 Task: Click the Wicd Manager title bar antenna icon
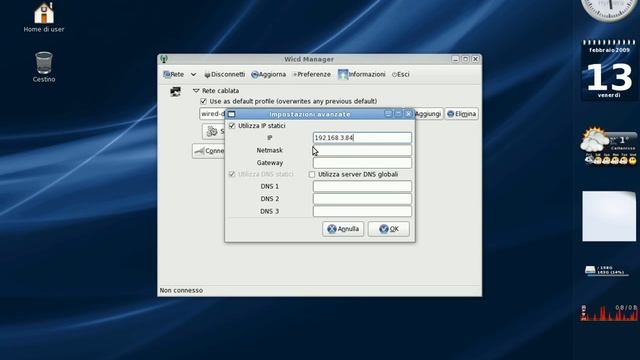point(164,59)
